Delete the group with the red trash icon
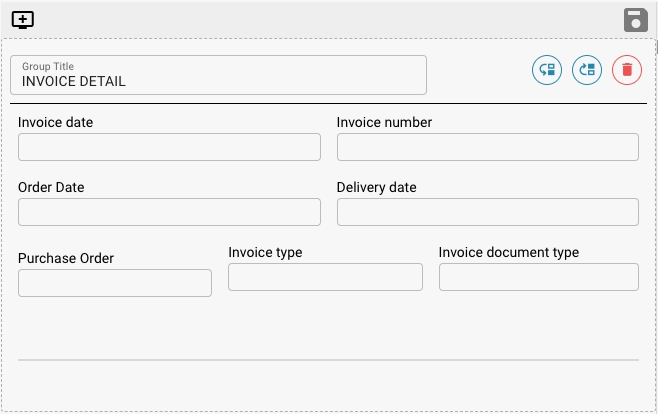The image size is (658, 414). [x=627, y=70]
